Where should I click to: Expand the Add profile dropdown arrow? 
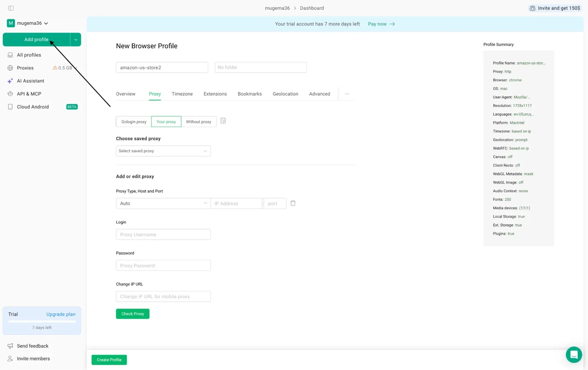76,40
